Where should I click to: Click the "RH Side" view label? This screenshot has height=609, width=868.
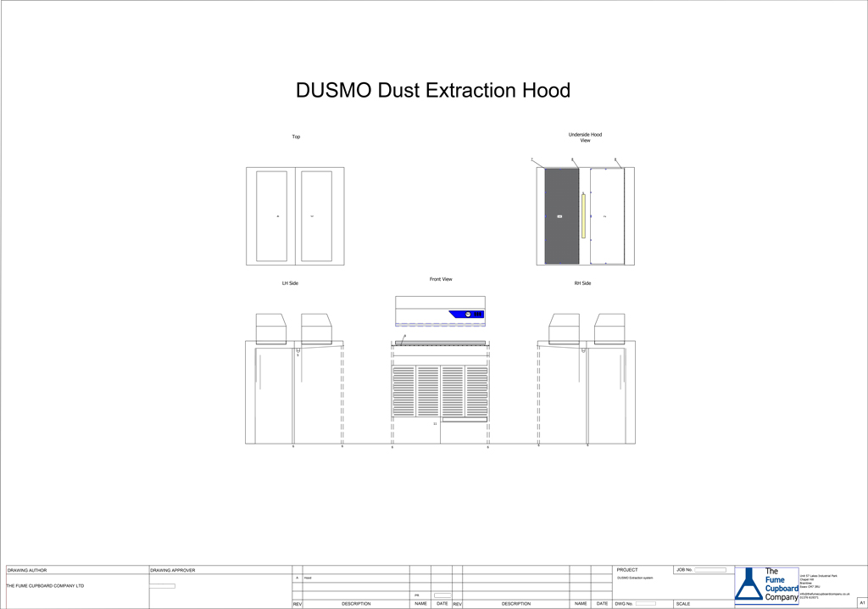(582, 283)
